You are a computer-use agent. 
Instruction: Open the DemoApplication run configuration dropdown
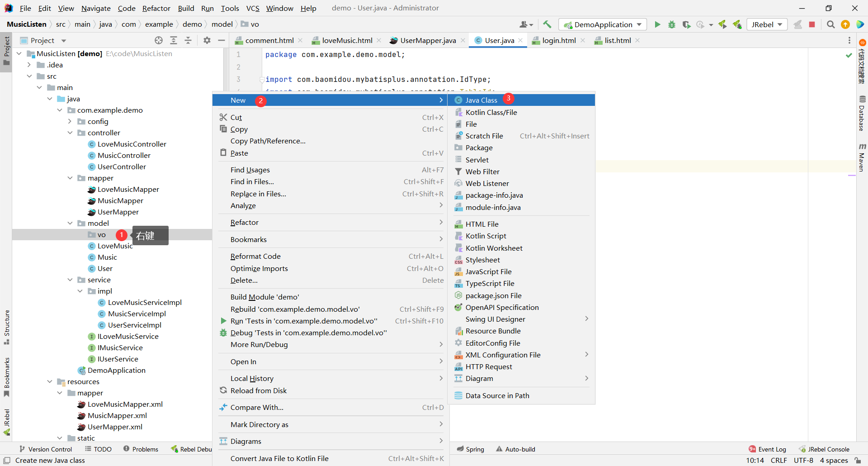tap(603, 24)
